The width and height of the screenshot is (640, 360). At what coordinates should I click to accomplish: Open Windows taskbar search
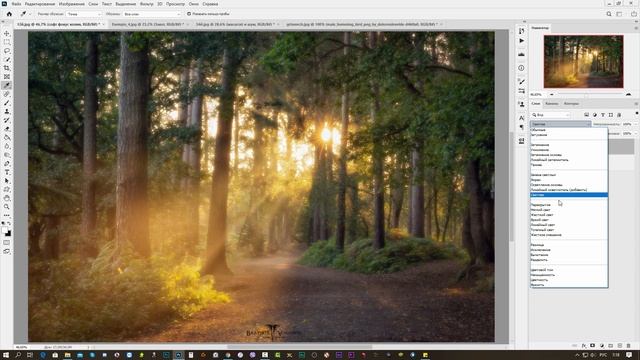18,355
